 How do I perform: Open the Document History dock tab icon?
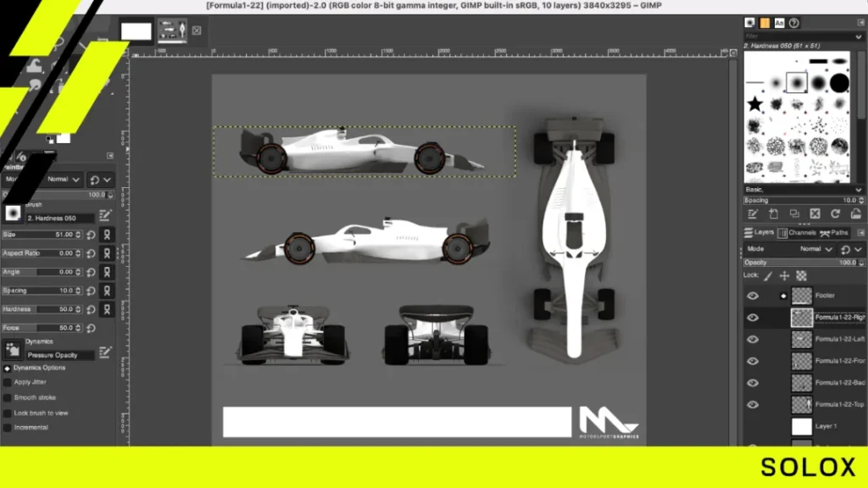pos(793,23)
